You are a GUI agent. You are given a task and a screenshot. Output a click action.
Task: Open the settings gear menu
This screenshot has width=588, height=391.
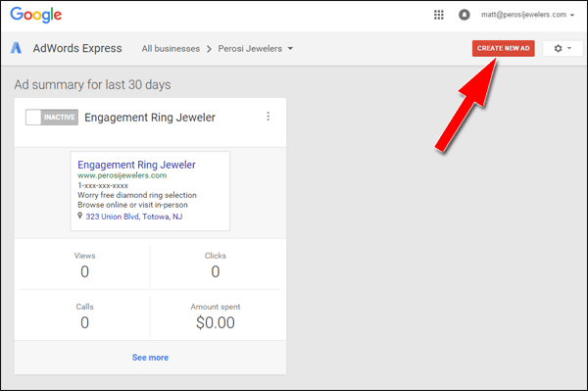pos(563,48)
